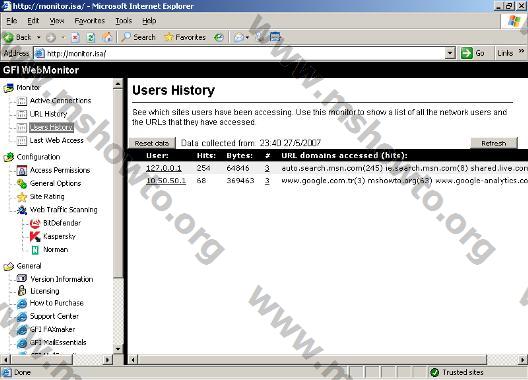
Task: Click the Support Center IE icon
Action: tap(22, 317)
